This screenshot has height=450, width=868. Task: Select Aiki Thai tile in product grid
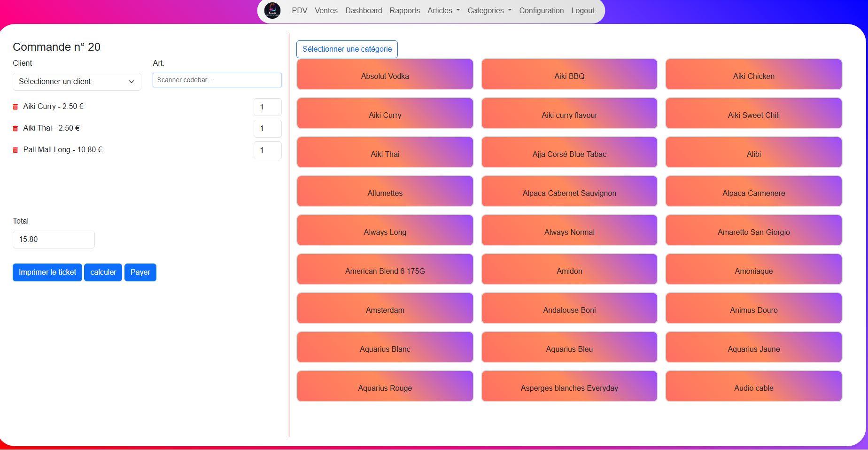tap(385, 152)
